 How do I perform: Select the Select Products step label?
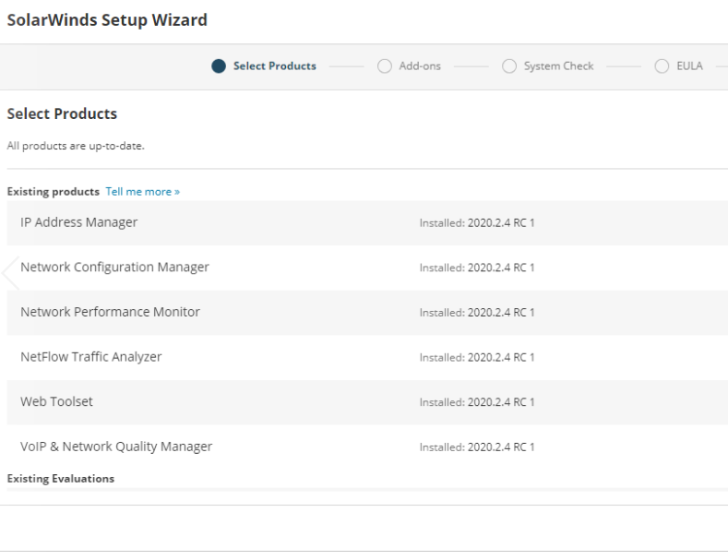[275, 66]
